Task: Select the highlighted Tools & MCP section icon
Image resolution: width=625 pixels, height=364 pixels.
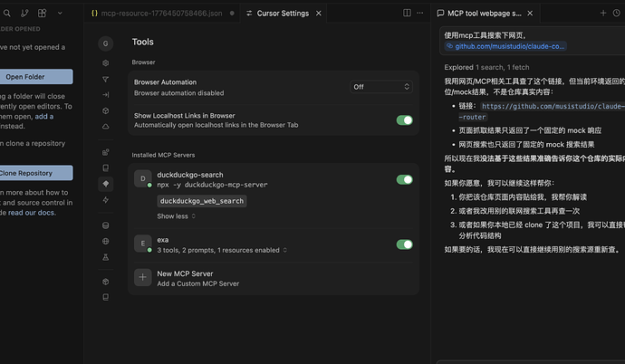Action: [x=106, y=184]
